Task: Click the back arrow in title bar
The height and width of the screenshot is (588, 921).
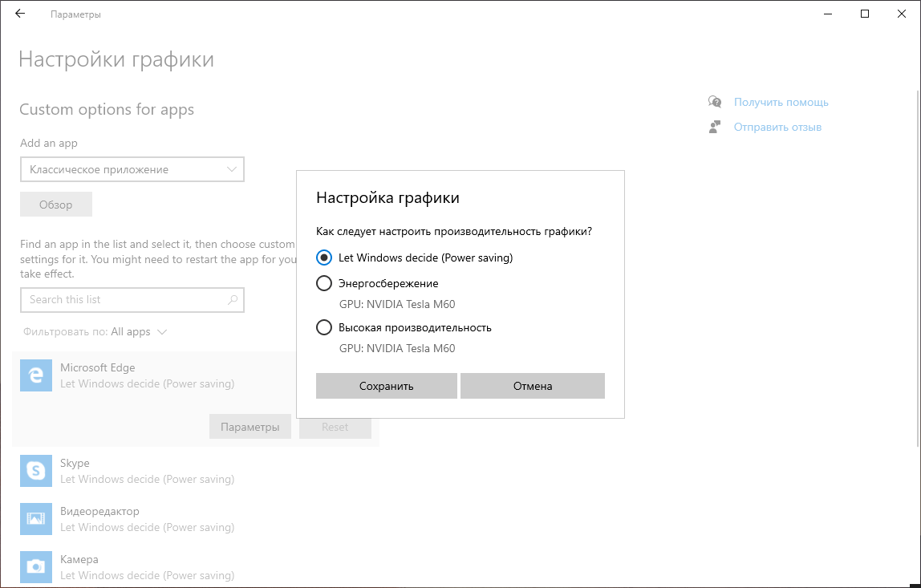Action: [x=20, y=14]
